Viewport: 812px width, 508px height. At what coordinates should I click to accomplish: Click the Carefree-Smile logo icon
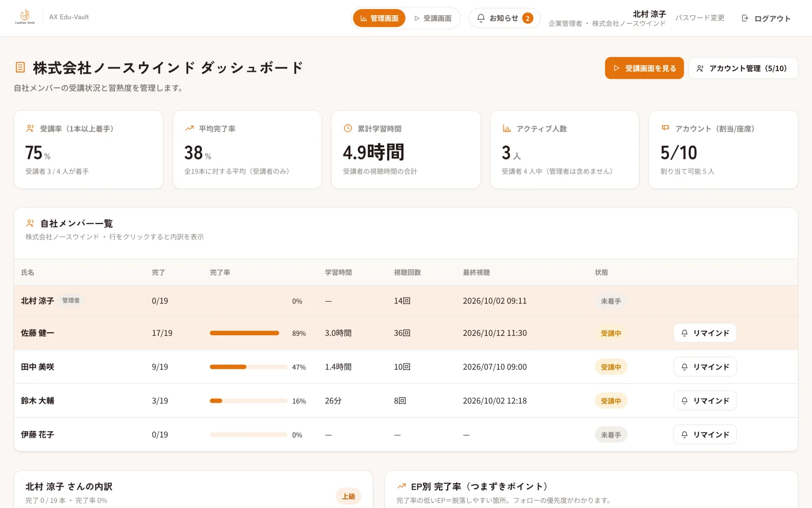(x=25, y=17)
